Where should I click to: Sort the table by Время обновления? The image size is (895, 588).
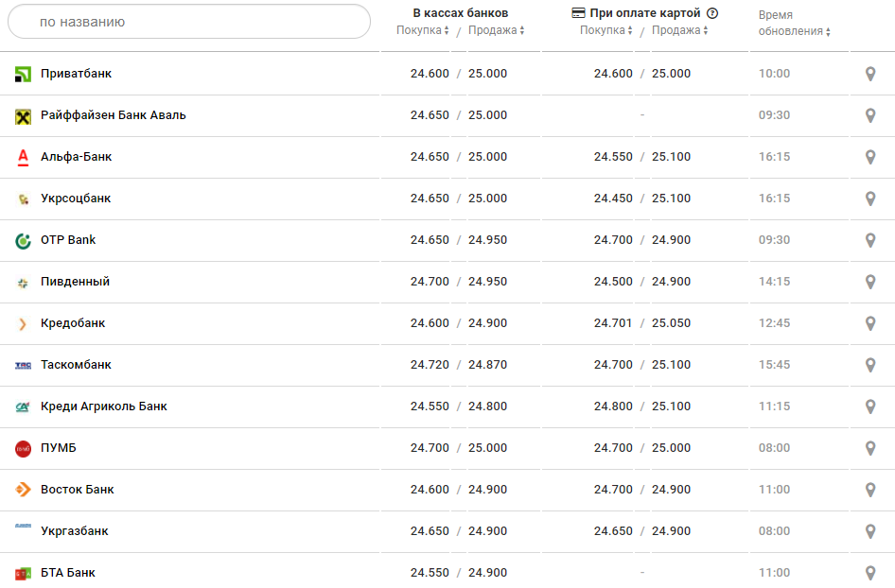point(795,31)
